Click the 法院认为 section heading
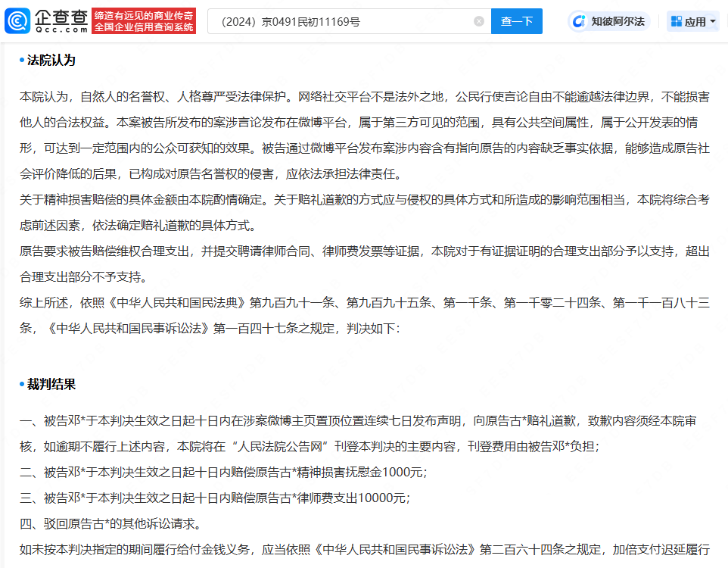This screenshot has width=728, height=568. click(x=51, y=61)
